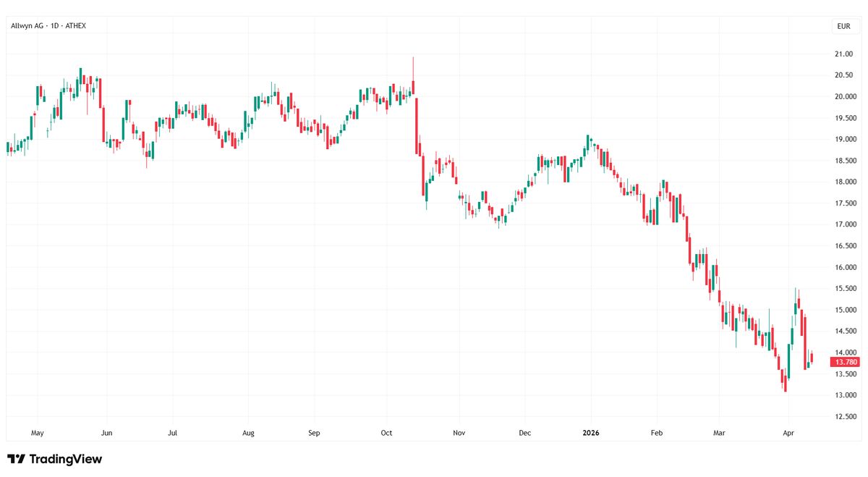Screen dimensions: 868x477
Task: Click the 15.000 price axis label
Action: click(846, 310)
